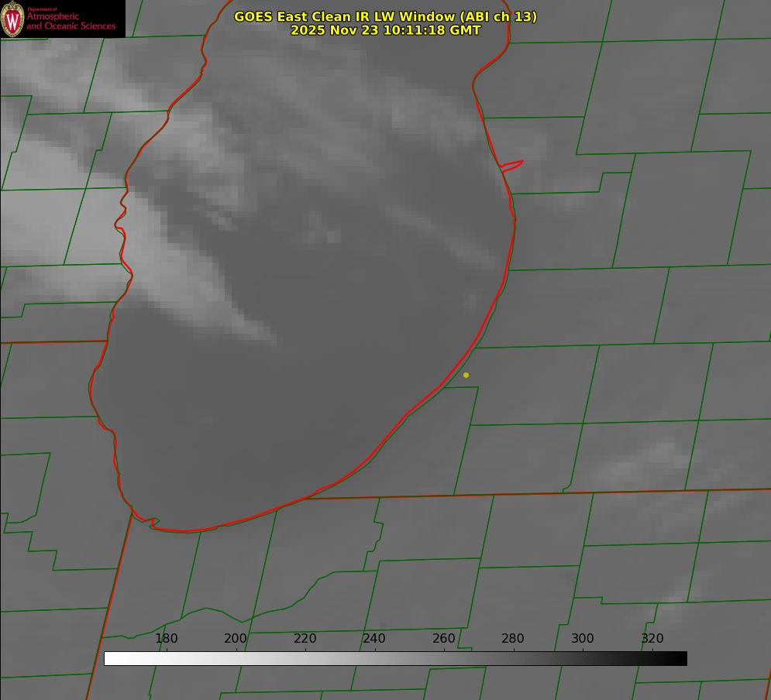Click the small Department of text above Atmospheric
This screenshot has width=771, height=700.
click(x=42, y=9)
